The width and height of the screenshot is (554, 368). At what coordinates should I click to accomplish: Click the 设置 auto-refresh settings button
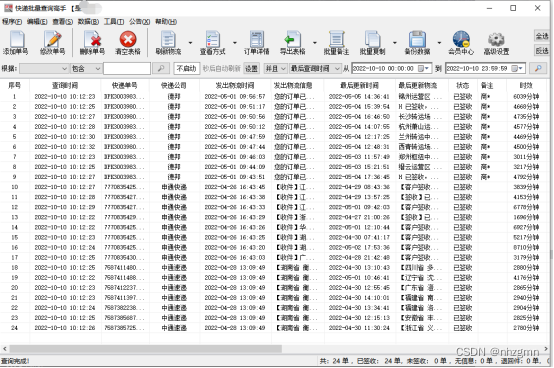pos(251,68)
